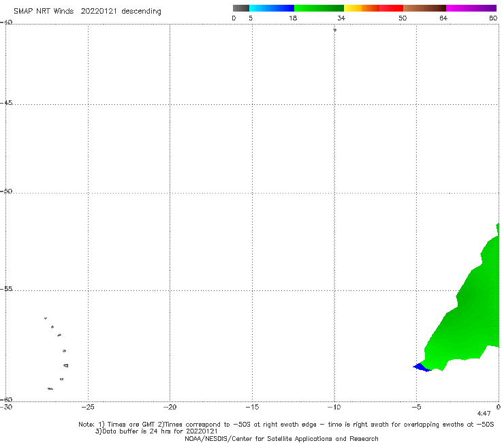Click the note "3)Data buffer is 24 hrs"
504x443 pixels.
point(157,431)
